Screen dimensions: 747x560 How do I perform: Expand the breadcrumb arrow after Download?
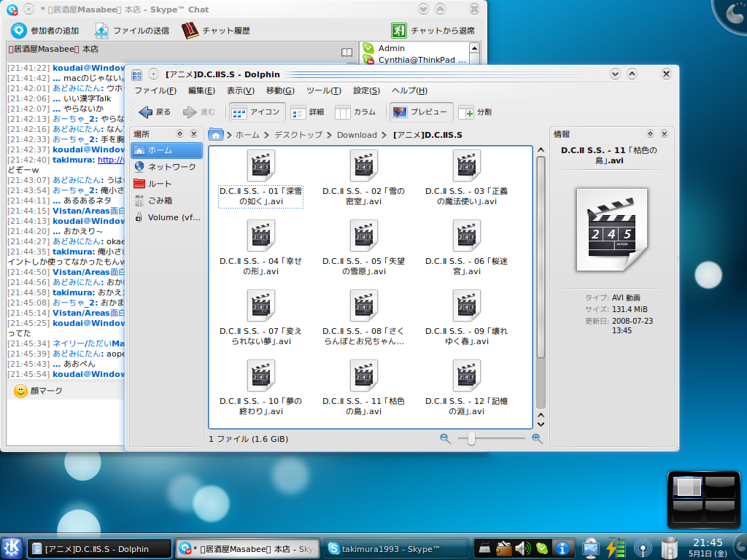[x=385, y=135]
